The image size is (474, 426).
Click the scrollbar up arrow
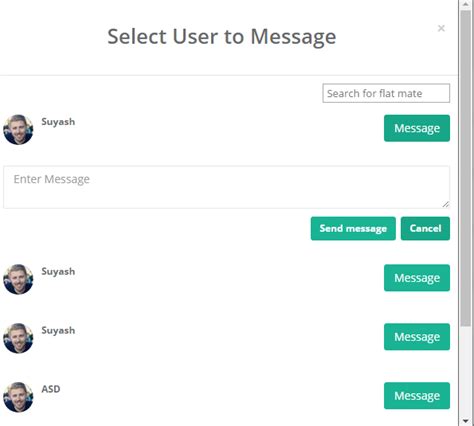point(466,4)
